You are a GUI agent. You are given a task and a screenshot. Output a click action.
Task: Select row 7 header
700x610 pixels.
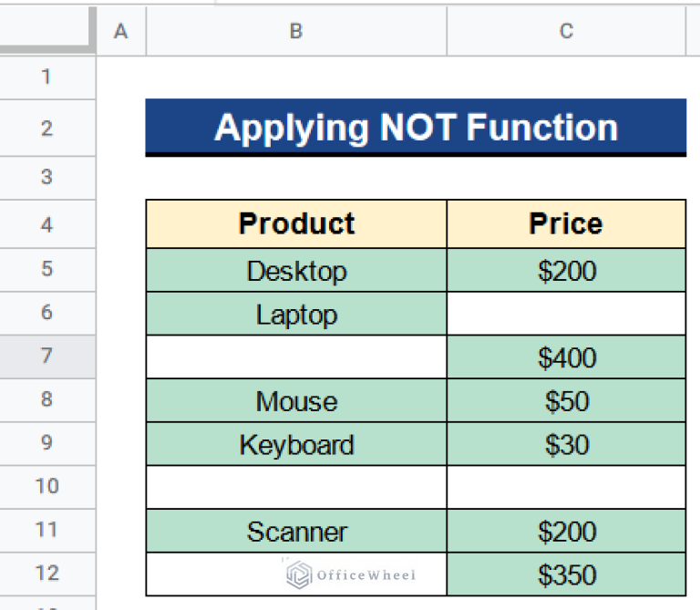pos(47,356)
